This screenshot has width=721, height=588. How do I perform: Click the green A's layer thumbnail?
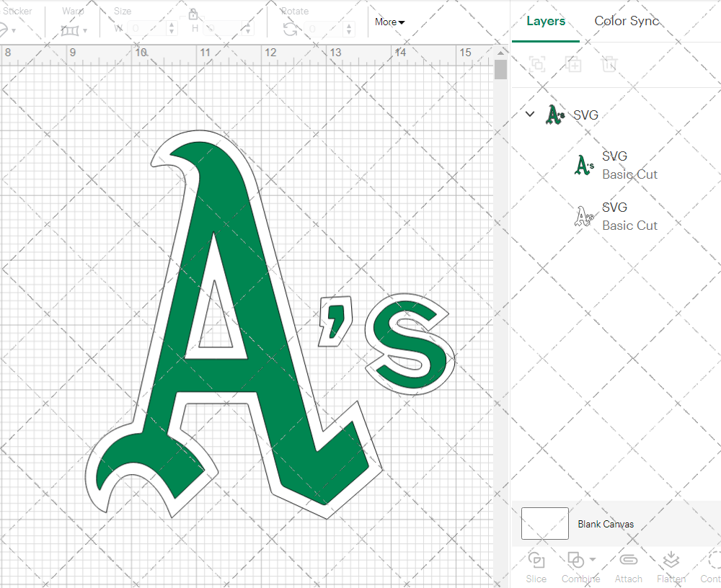point(584,166)
